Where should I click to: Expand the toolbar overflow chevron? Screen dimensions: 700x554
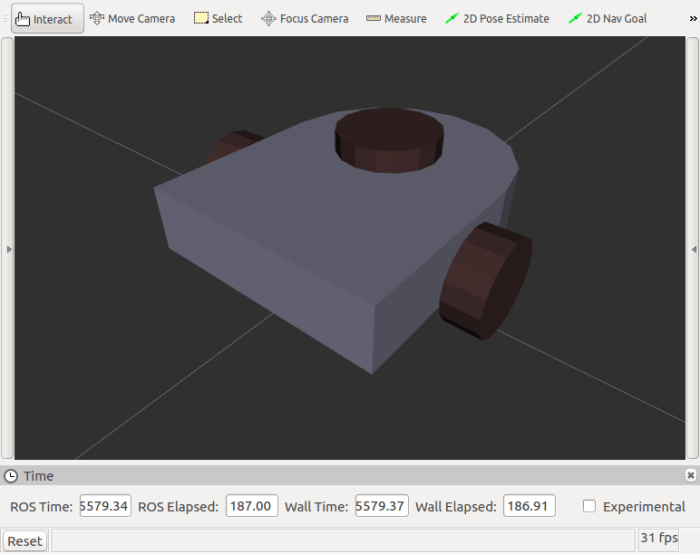691,18
